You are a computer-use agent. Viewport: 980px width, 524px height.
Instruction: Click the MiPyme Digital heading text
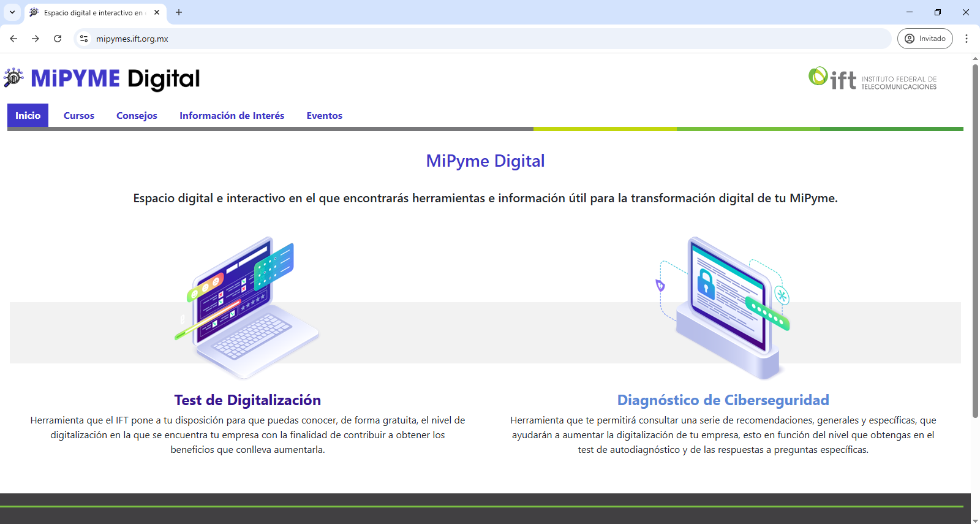click(x=485, y=161)
